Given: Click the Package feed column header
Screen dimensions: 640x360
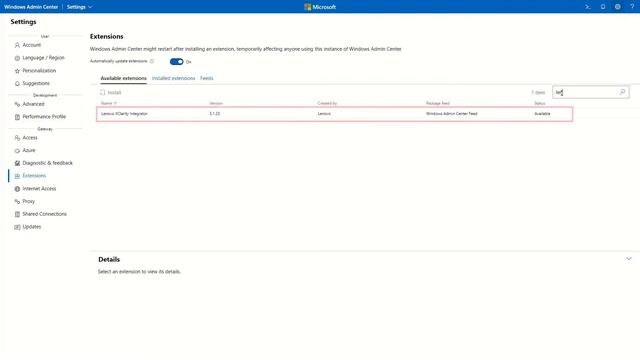Looking at the screenshot, I should click(438, 103).
